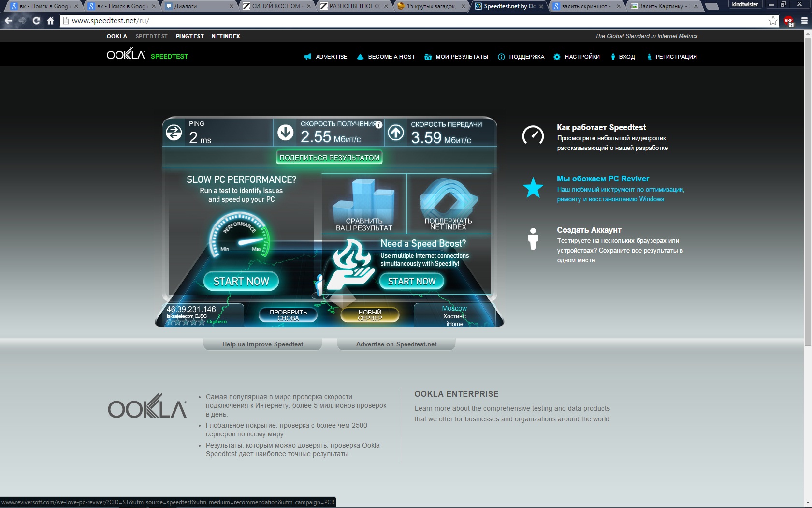Viewport: 812px width, 508px height.
Task: Click the Moscow server name
Action: coord(454,308)
